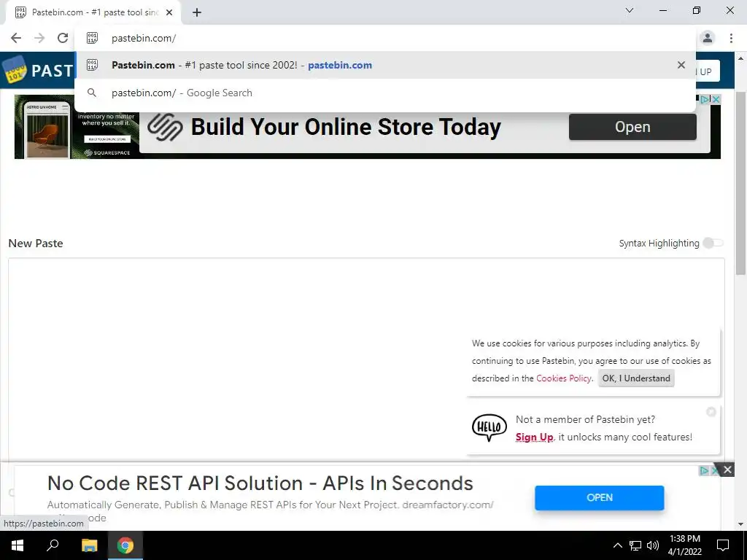Click the browser forward arrow

(x=39, y=38)
